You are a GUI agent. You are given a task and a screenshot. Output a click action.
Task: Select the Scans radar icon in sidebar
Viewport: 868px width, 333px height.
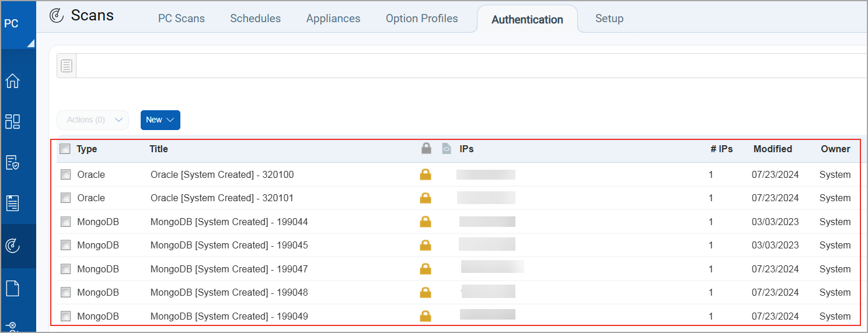click(x=12, y=246)
